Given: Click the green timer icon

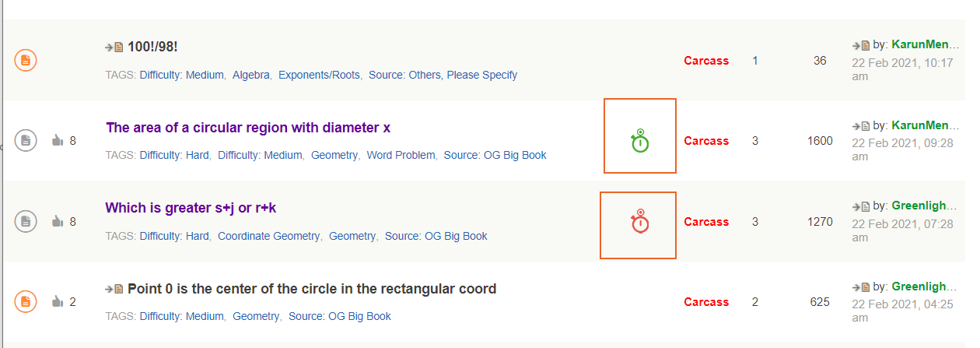Looking at the screenshot, I should pyautogui.click(x=639, y=141).
